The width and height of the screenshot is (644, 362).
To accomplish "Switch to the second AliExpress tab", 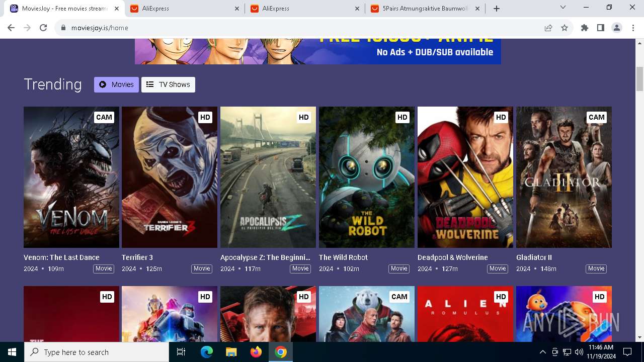I will pos(305,9).
